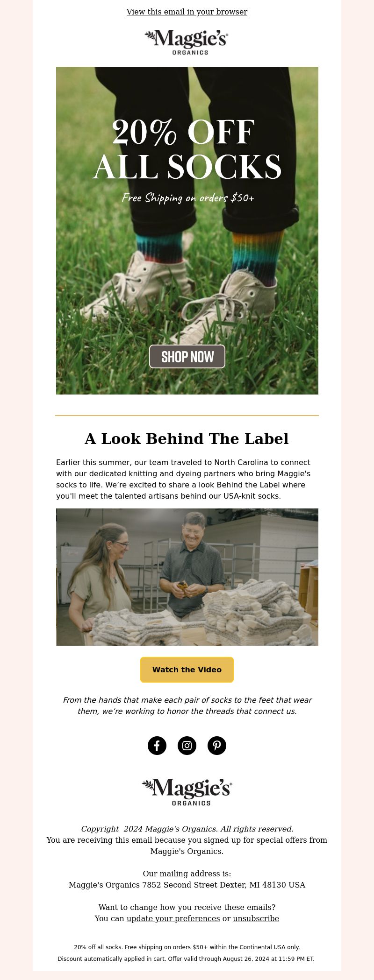Screen dimensions: 374x980
Task: Click the Dexter, MI mailing address
Action: pos(187,885)
